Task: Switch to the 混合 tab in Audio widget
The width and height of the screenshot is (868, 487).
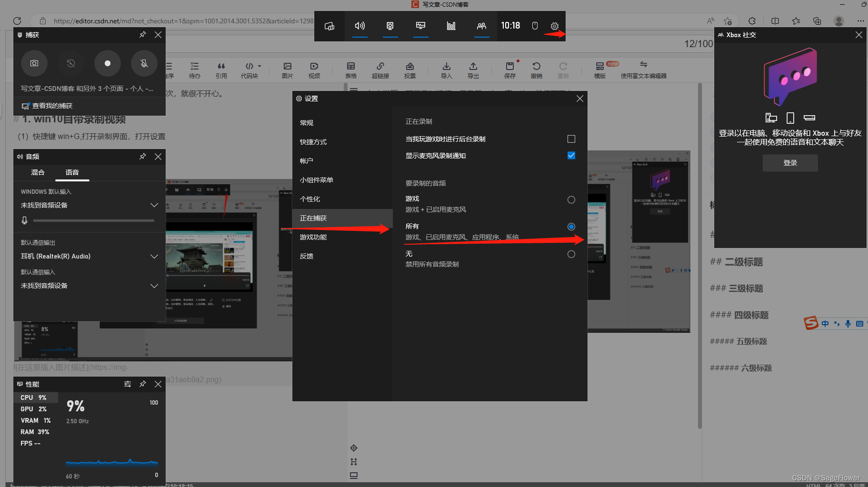Action: [x=38, y=172]
